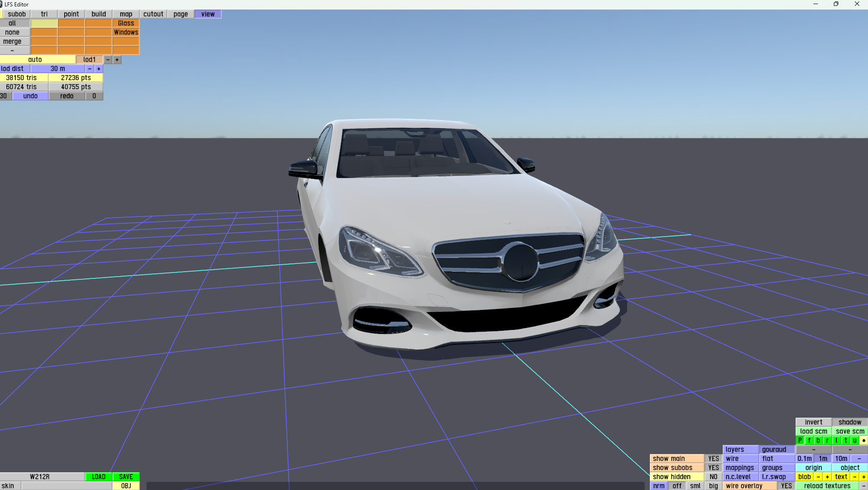Increase lod dist with plus
Image resolution: width=868 pixels, height=490 pixels.
(99, 69)
